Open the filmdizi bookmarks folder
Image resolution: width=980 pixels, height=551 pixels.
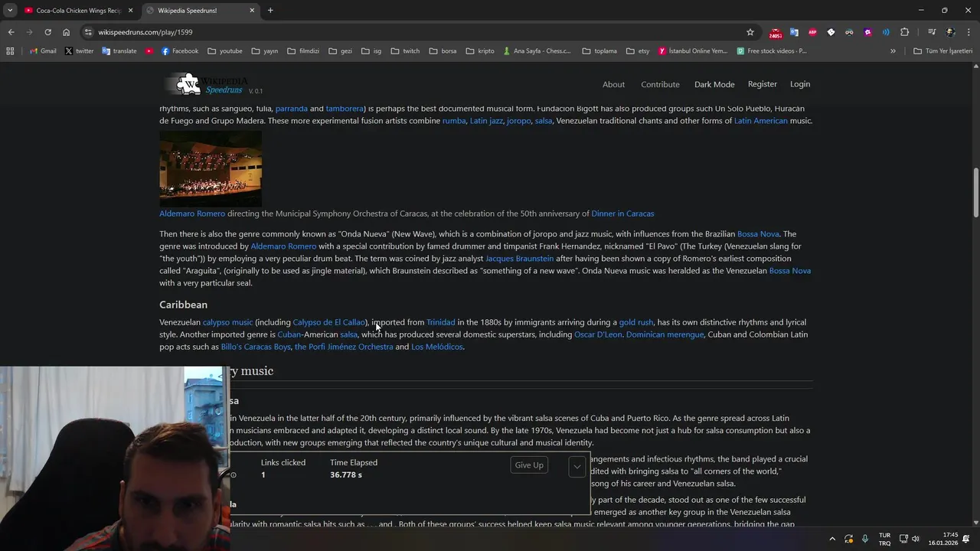coord(303,51)
